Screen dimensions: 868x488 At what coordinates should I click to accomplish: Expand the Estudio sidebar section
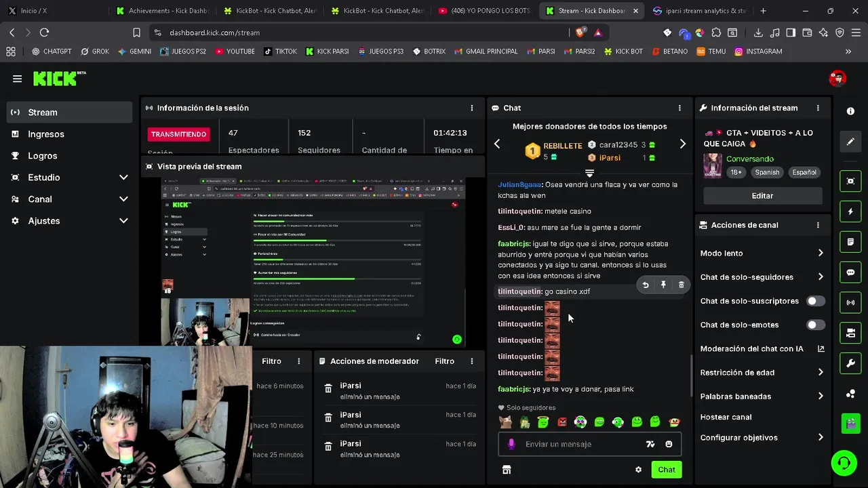(x=123, y=178)
